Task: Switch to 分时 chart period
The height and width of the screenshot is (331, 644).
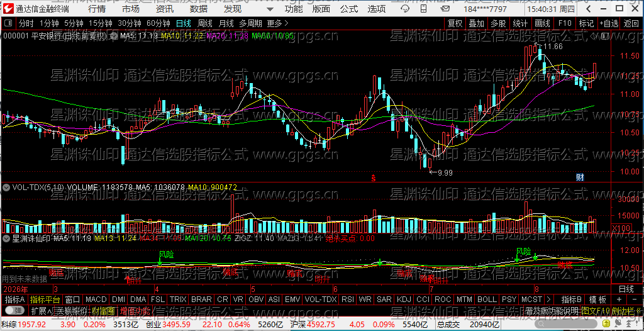Action: (26, 24)
